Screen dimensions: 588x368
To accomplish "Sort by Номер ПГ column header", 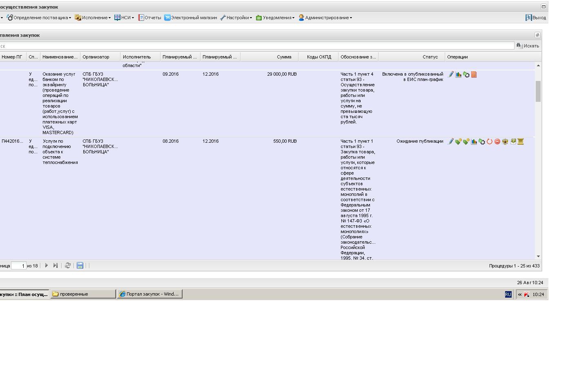I will coord(12,57).
